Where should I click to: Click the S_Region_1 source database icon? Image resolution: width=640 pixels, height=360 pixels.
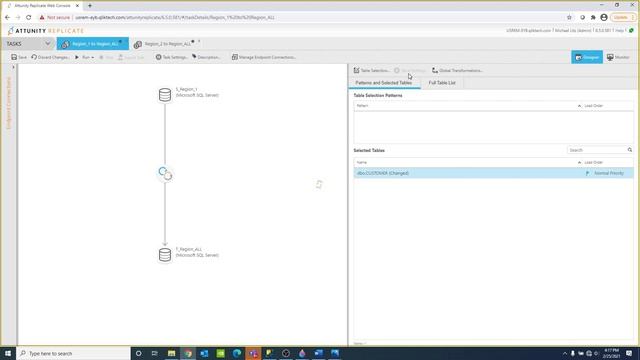click(165, 95)
